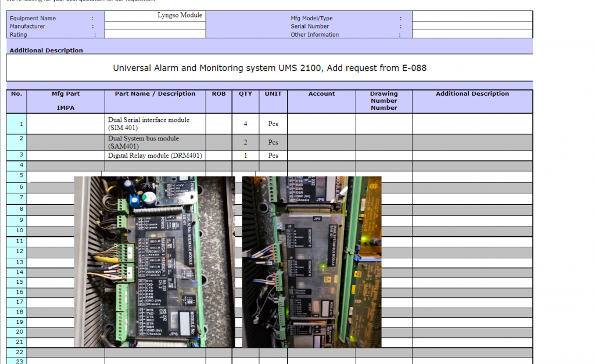Viewport: 595px width, 364px height.
Task: Select the Additional Description cell in row 1
Action: 472,124
